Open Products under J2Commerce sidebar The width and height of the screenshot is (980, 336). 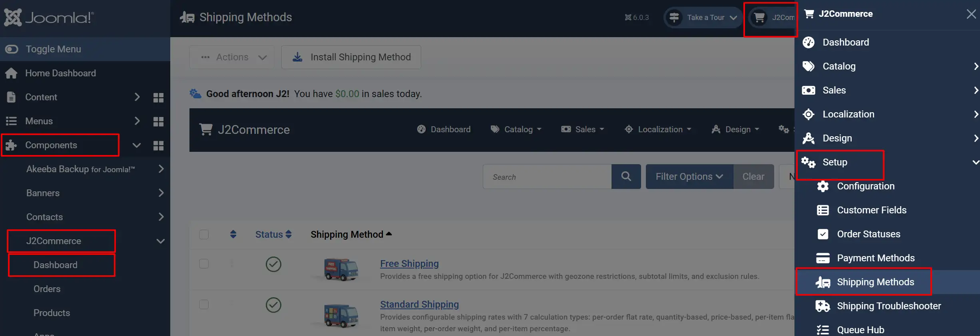[52, 313]
